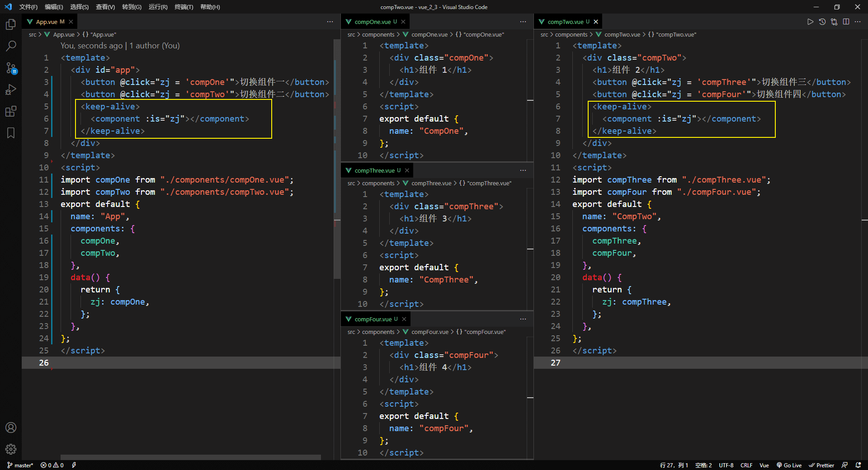
Task: Expand src breadcrumb in App.vue editor
Action: (33, 34)
